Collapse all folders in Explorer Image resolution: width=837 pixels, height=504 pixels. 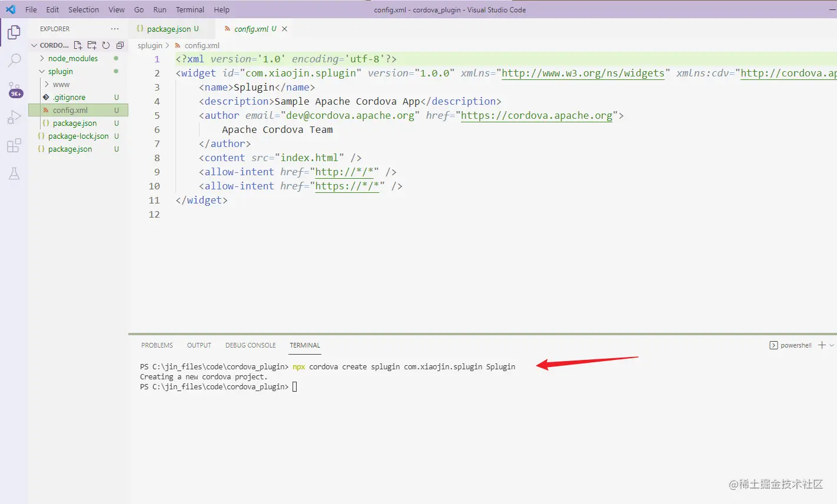(x=120, y=45)
